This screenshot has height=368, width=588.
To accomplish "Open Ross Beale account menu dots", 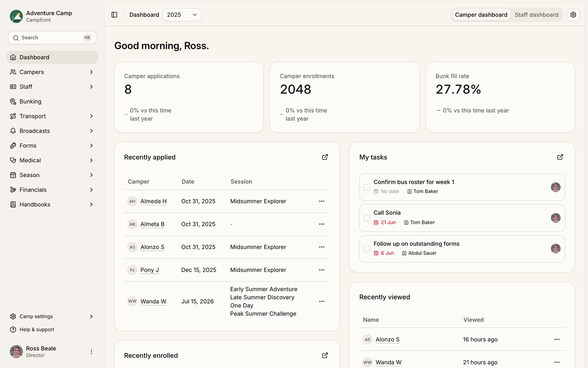I will (x=91, y=352).
